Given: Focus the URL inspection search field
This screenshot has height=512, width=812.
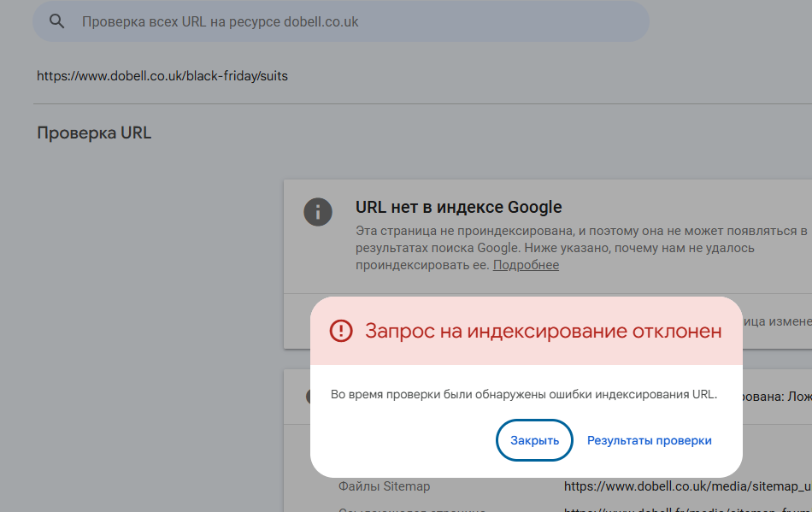Looking at the screenshot, I should (x=342, y=21).
